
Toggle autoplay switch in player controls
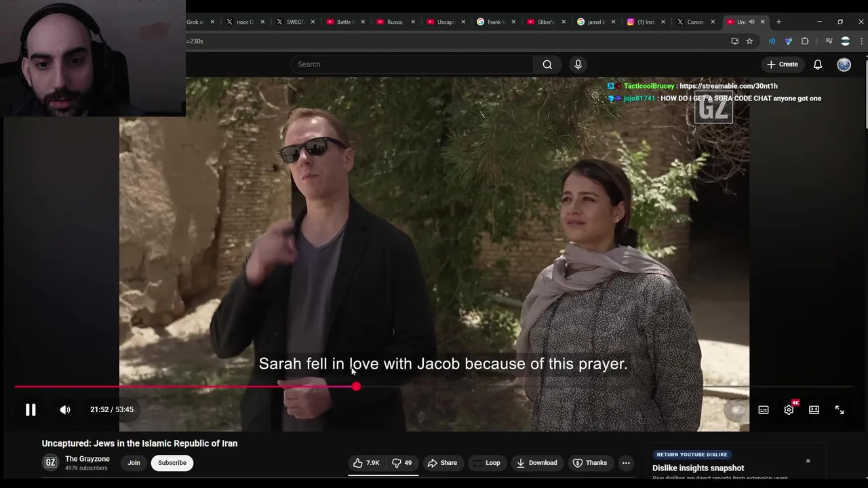(737, 410)
